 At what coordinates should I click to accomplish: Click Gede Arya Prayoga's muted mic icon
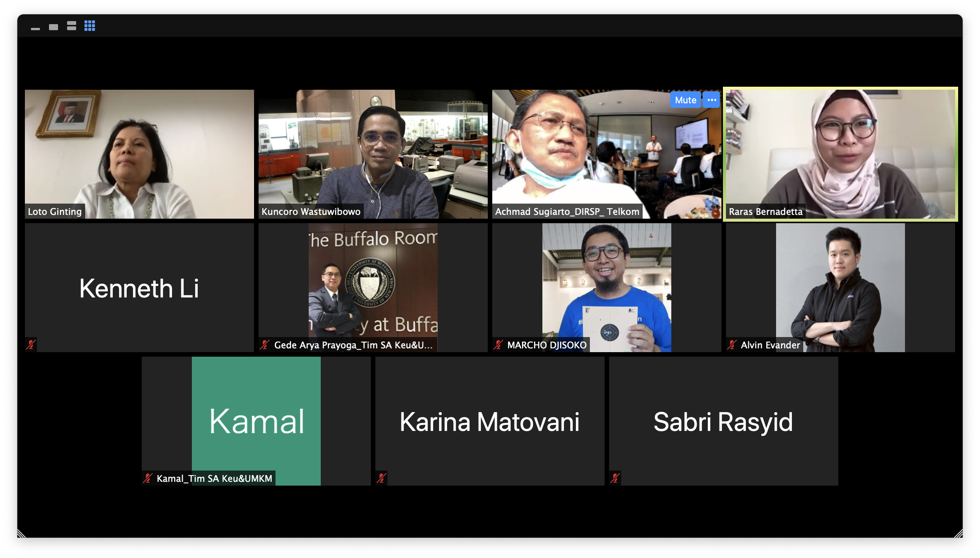click(264, 345)
